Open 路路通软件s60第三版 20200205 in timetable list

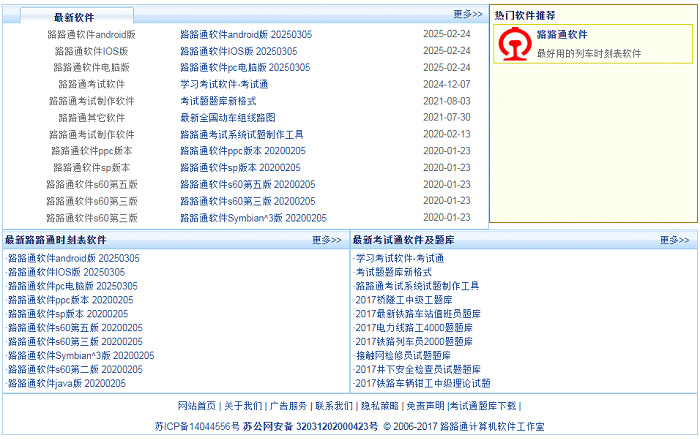point(75,342)
